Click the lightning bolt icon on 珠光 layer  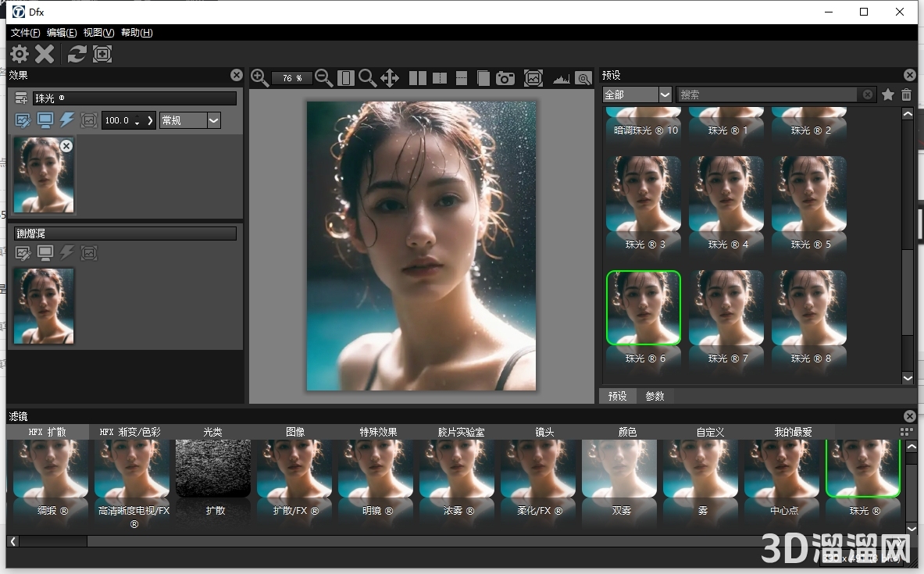[66, 120]
